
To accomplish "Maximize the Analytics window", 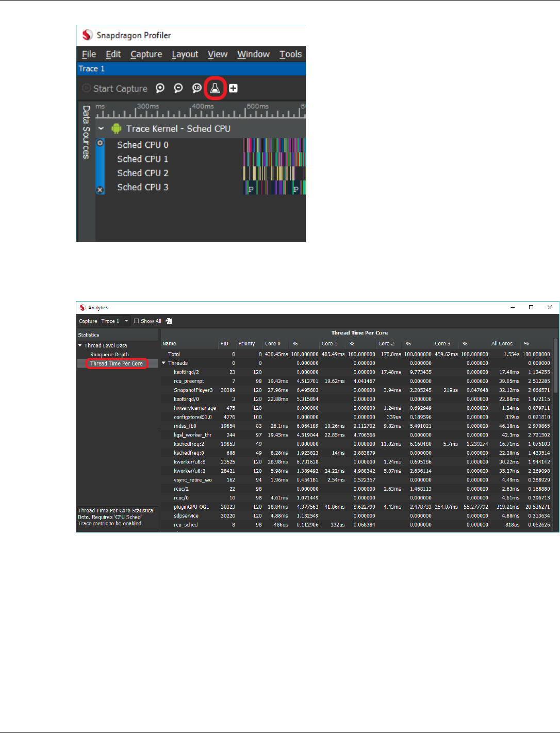I will coord(531,307).
